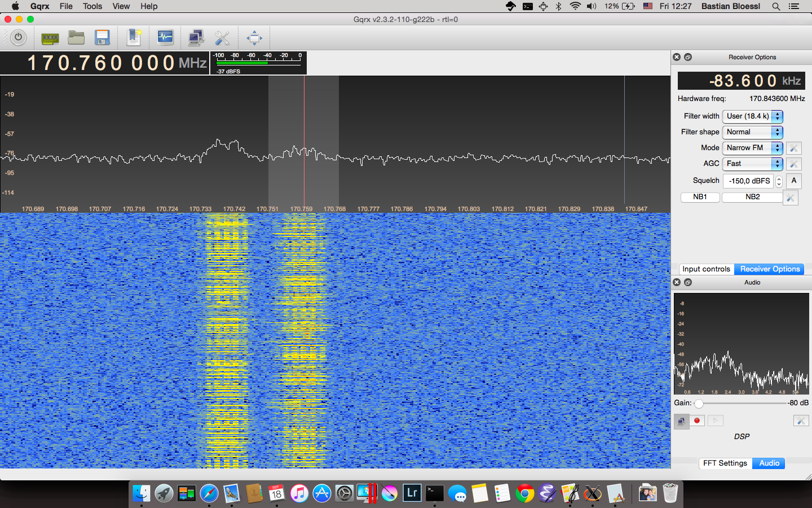
Task: Save settings with the floppy disk icon
Action: pyautogui.click(x=102, y=38)
